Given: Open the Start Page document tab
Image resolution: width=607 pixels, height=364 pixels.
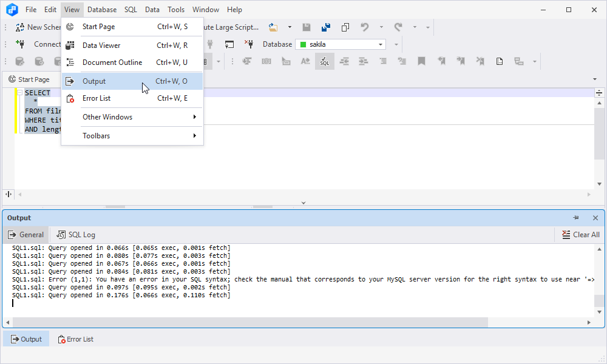Looking at the screenshot, I should (x=29, y=79).
